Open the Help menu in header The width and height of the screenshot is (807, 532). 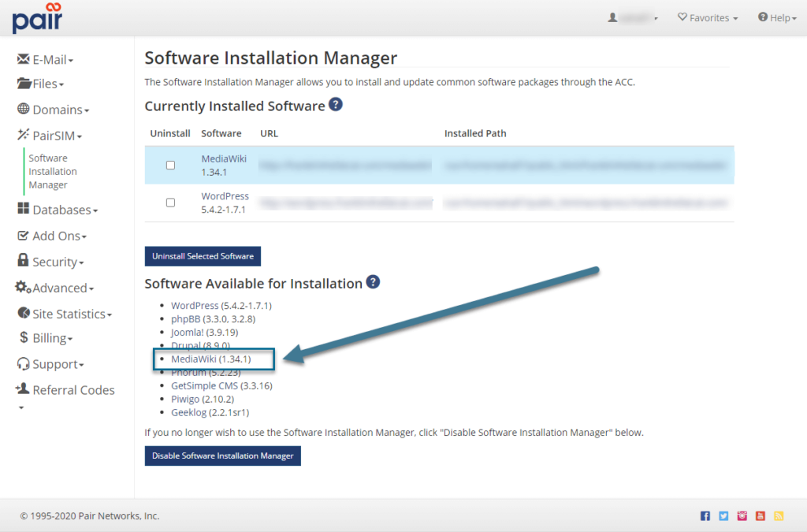click(777, 18)
